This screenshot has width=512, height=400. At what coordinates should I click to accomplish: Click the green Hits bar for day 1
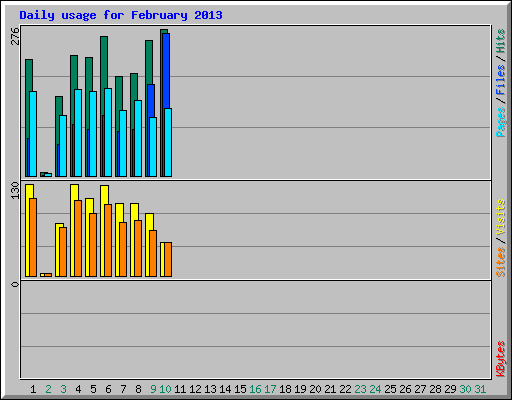29,75
